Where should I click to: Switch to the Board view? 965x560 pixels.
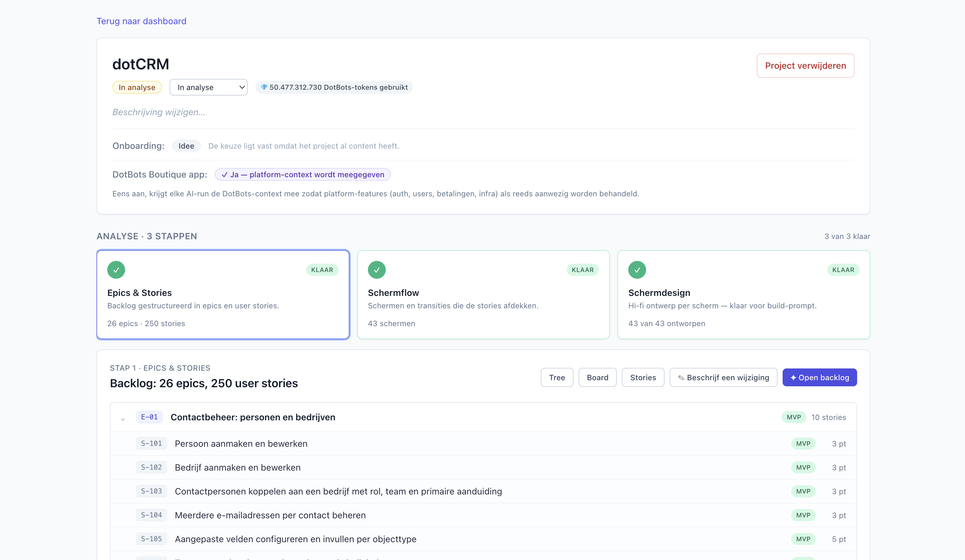(597, 377)
